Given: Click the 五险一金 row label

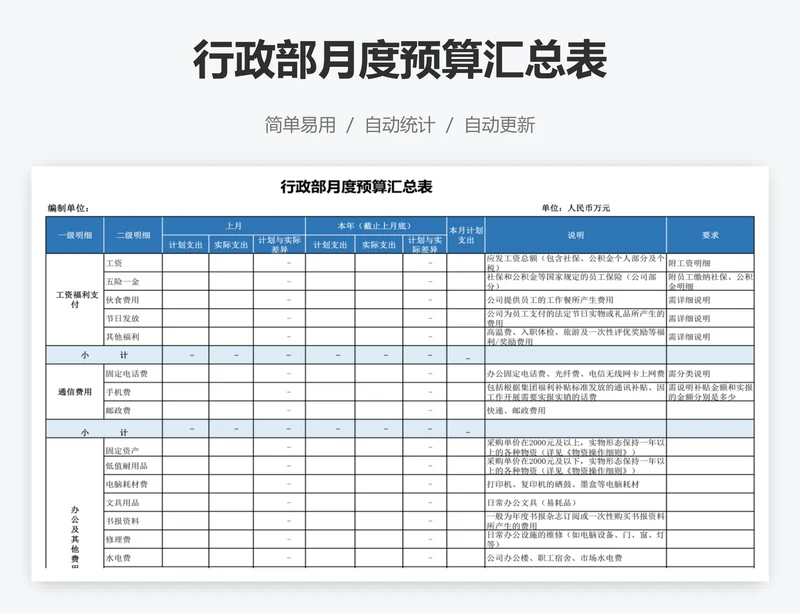Looking at the screenshot, I should [122, 281].
